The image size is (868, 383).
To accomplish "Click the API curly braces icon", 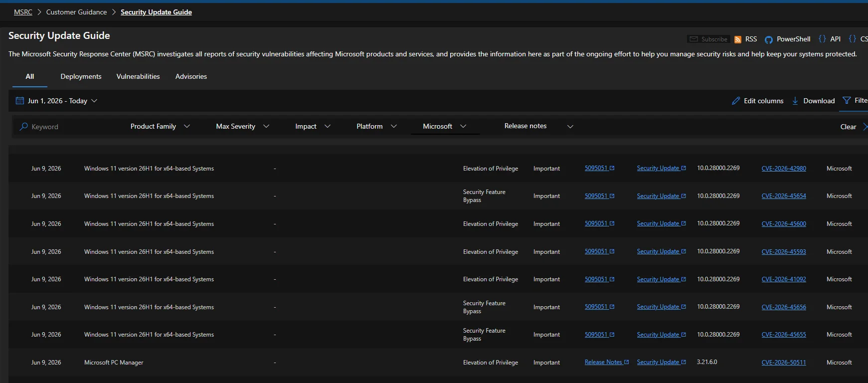I will coord(822,39).
